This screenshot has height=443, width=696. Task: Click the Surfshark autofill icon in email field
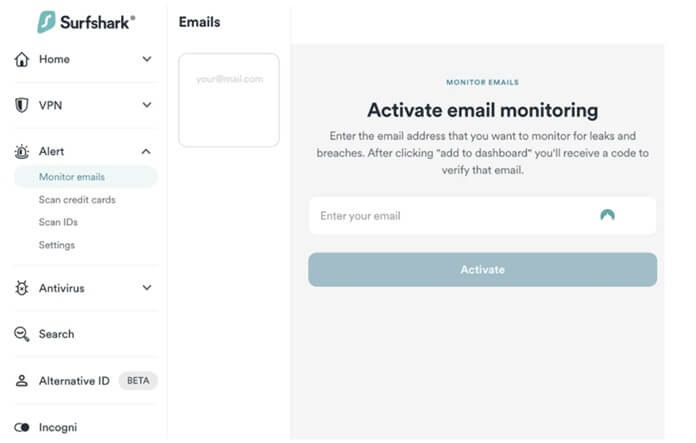tap(607, 215)
